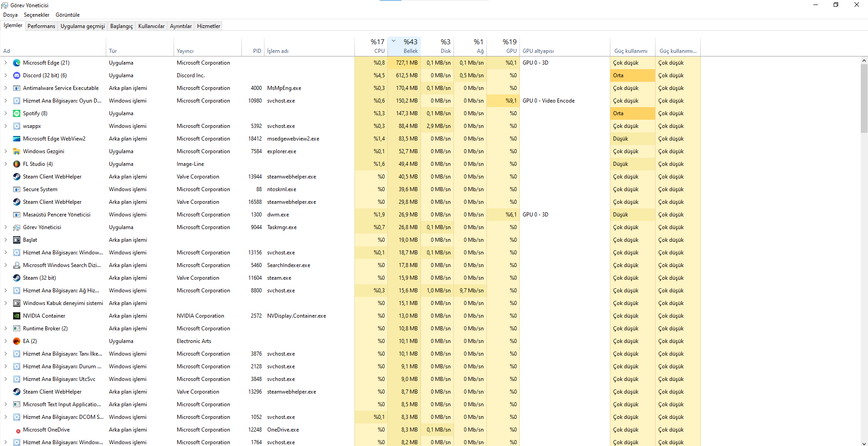Viewport: 868px width, 446px height.
Task: Click the Masaüstü Pencere Yöneticisi icon
Action: [17, 215]
